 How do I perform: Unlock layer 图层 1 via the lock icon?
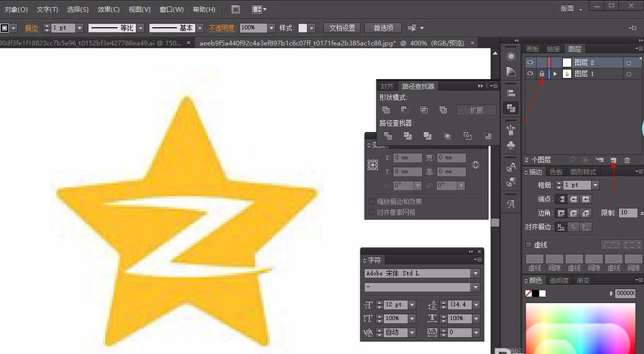click(x=542, y=73)
